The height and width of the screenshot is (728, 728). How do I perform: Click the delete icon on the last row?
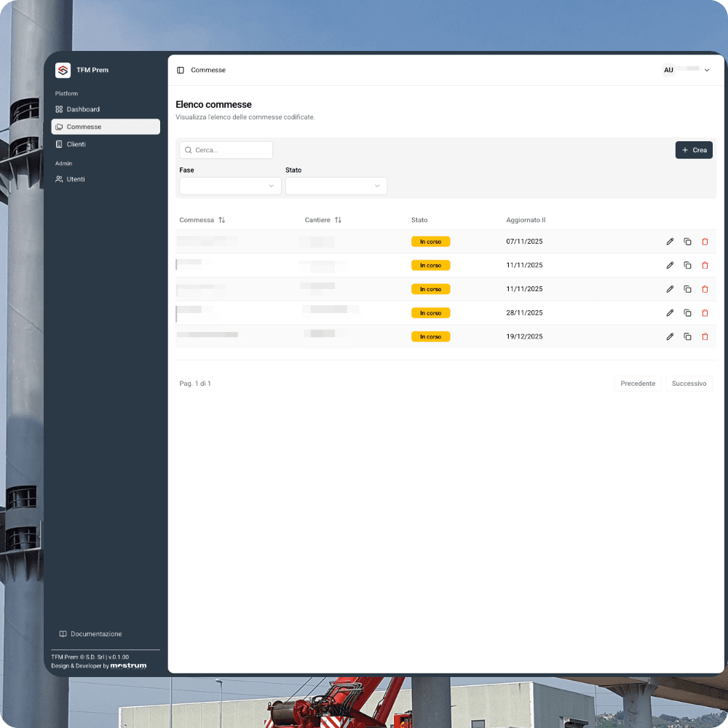click(705, 336)
